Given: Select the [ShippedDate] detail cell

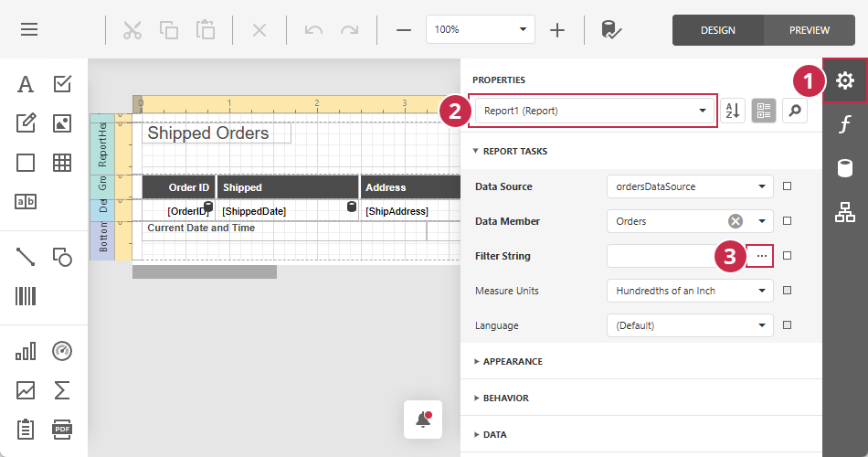Looking at the screenshot, I should tap(288, 211).
